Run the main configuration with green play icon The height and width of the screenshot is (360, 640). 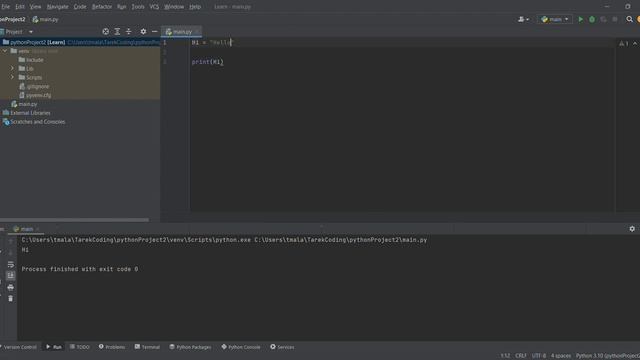[580, 19]
